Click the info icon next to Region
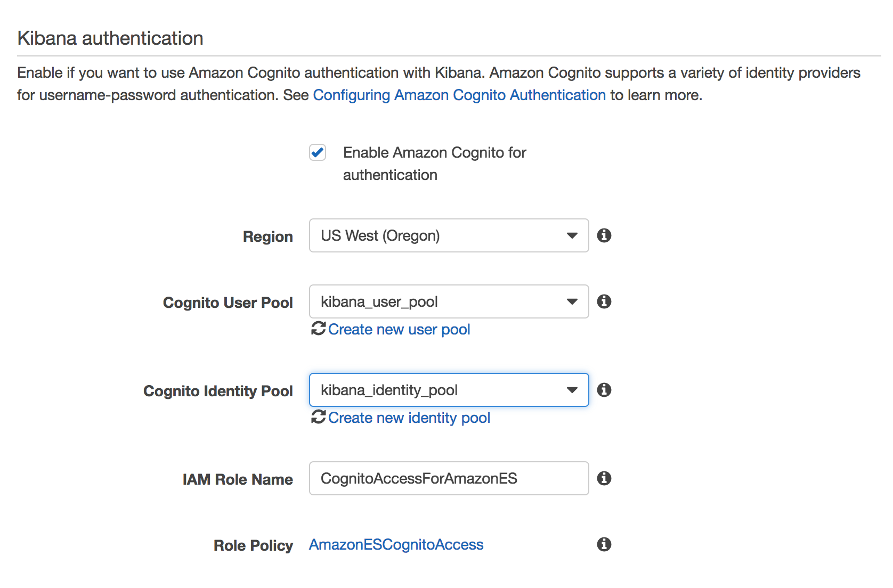Screen dimensions: 893x588 click(x=604, y=235)
